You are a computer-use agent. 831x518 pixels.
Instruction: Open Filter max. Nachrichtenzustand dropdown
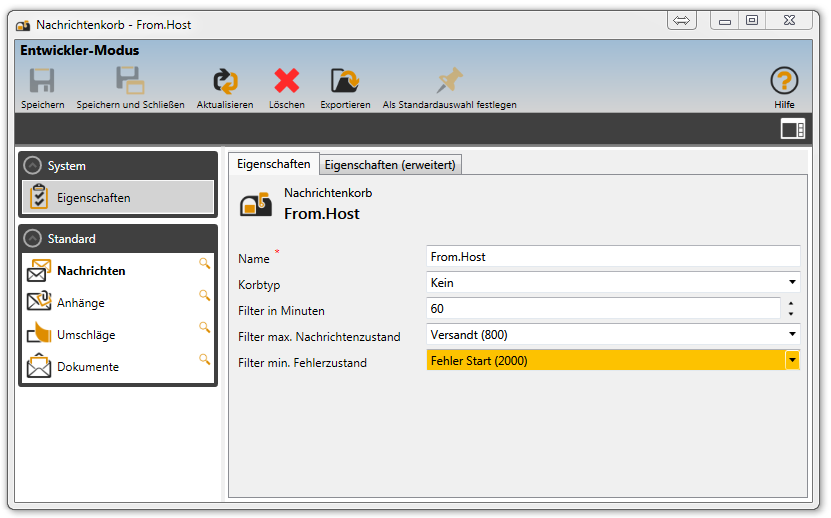tap(792, 335)
